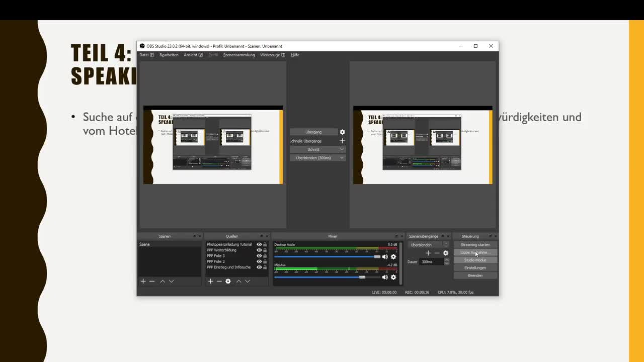Viewport: 644px width, 362px height.
Task: Hide the PPP Einstieg und Infosuche source
Action: (x=259, y=267)
